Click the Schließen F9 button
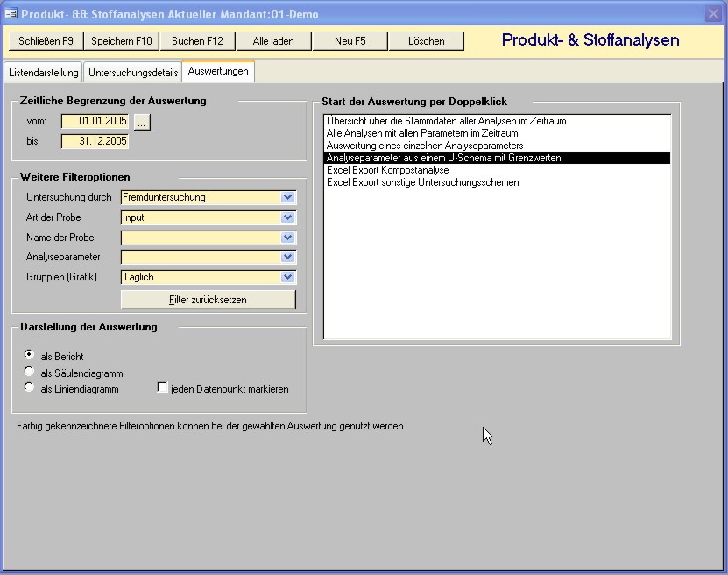This screenshot has width=728, height=575. pyautogui.click(x=46, y=41)
